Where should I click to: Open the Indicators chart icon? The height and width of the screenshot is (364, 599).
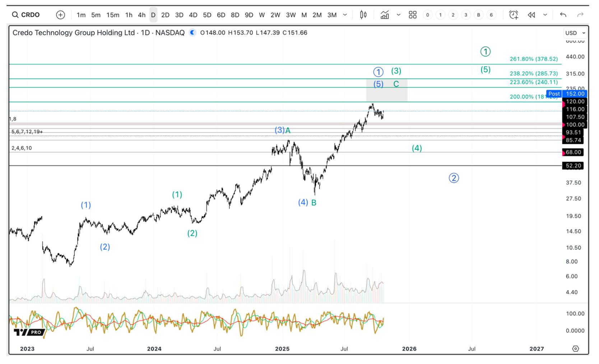coord(385,15)
